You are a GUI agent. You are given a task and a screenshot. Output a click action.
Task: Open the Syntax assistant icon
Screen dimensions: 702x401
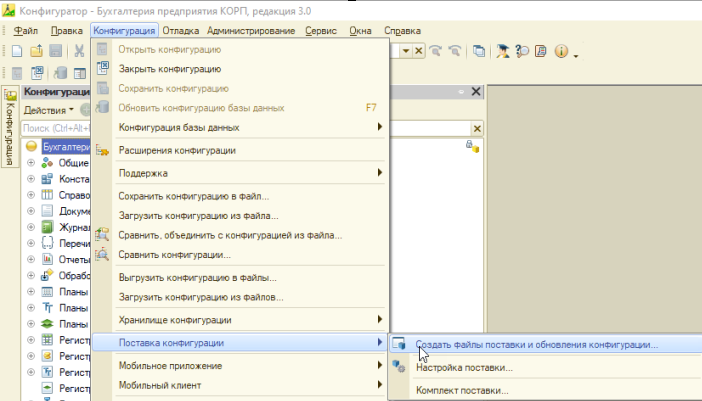[502, 51]
